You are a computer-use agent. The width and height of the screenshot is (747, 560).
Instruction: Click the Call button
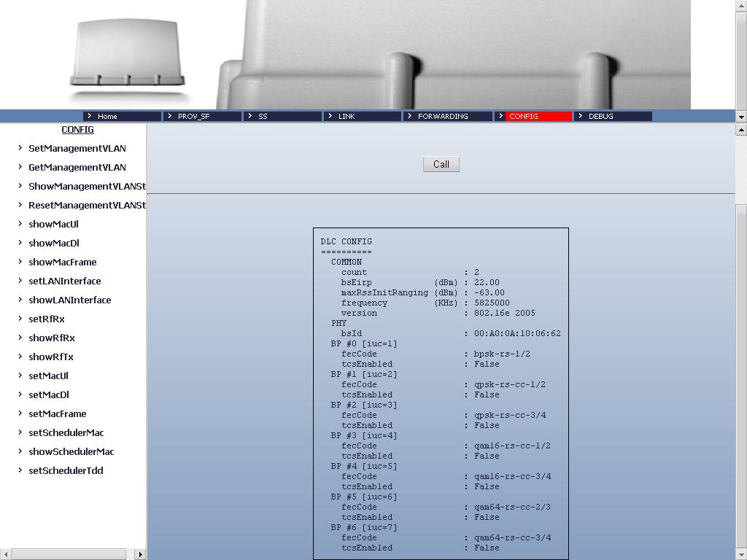(441, 164)
